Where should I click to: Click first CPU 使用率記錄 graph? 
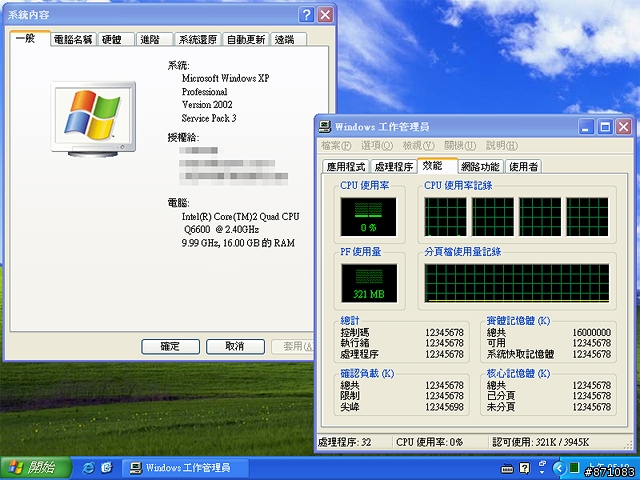445,217
